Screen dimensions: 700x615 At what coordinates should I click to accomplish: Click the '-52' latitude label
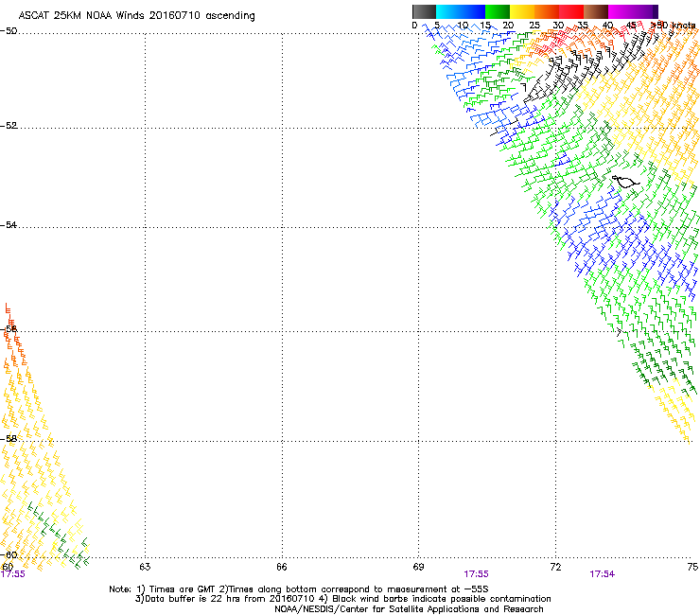click(9, 126)
